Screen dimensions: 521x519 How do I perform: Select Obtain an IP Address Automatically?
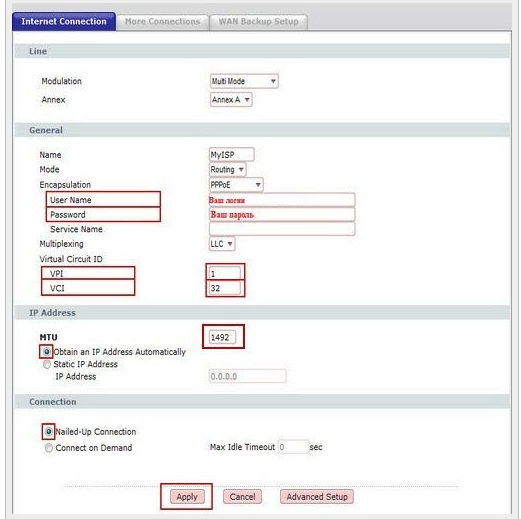47,352
